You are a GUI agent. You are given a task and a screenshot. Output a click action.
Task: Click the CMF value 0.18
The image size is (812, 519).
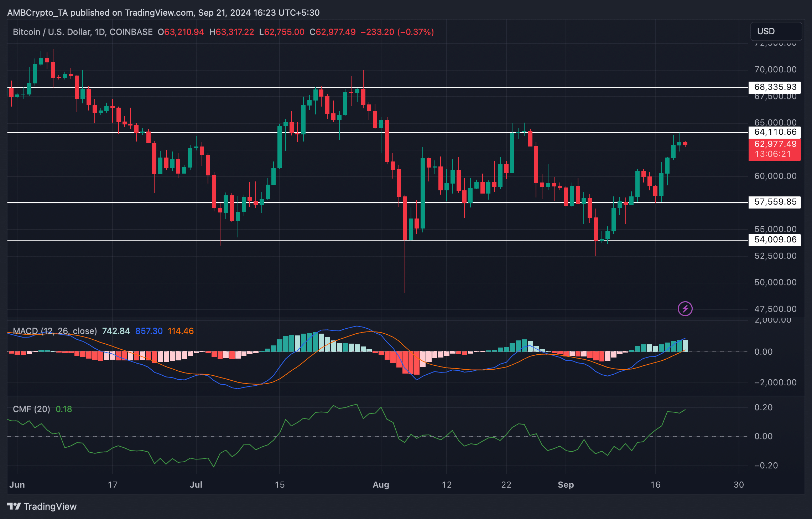pyautogui.click(x=64, y=409)
